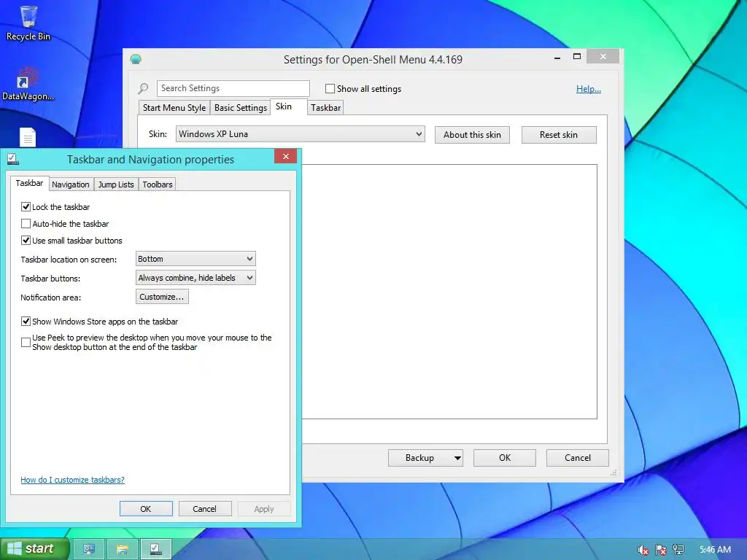747x560 pixels.
Task: Click the 5:46 AM clock
Action: pyautogui.click(x=715, y=550)
